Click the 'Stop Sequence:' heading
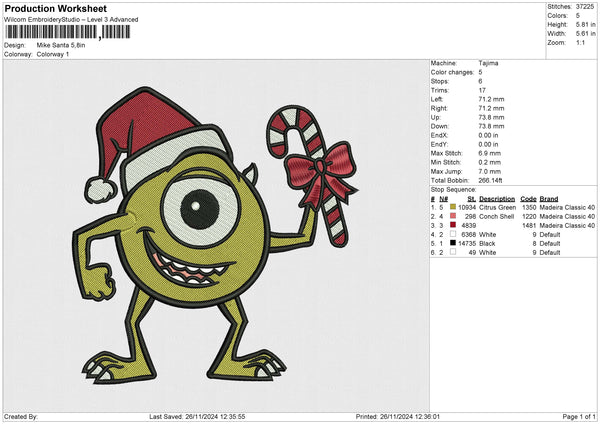The image size is (600, 424). [x=453, y=189]
